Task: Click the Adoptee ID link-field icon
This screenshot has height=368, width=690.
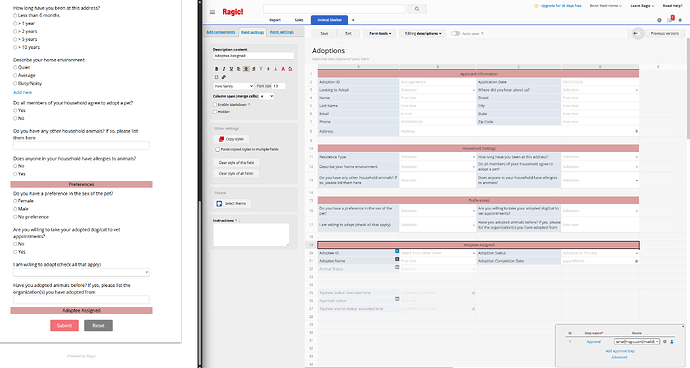Action: coord(397,251)
